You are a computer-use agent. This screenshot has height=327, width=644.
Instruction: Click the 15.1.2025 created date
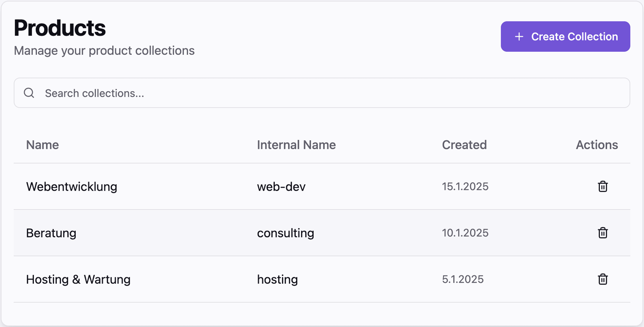click(x=465, y=187)
